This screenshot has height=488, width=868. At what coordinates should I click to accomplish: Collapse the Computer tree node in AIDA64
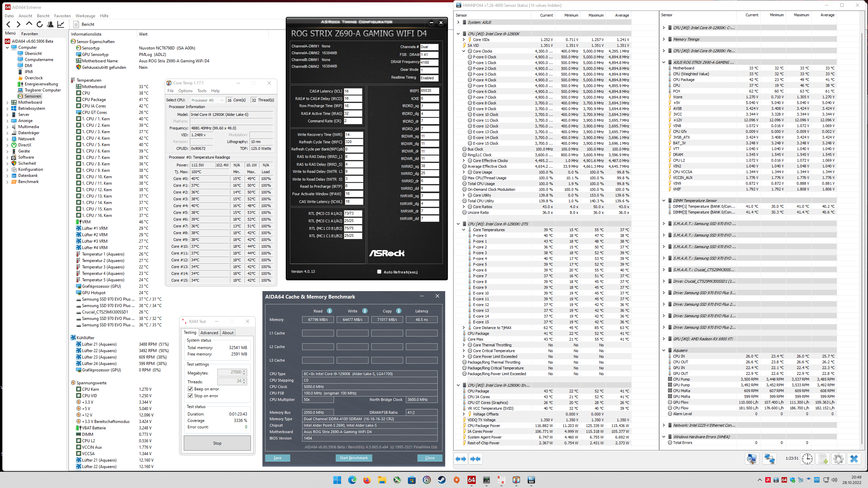click(x=7, y=47)
